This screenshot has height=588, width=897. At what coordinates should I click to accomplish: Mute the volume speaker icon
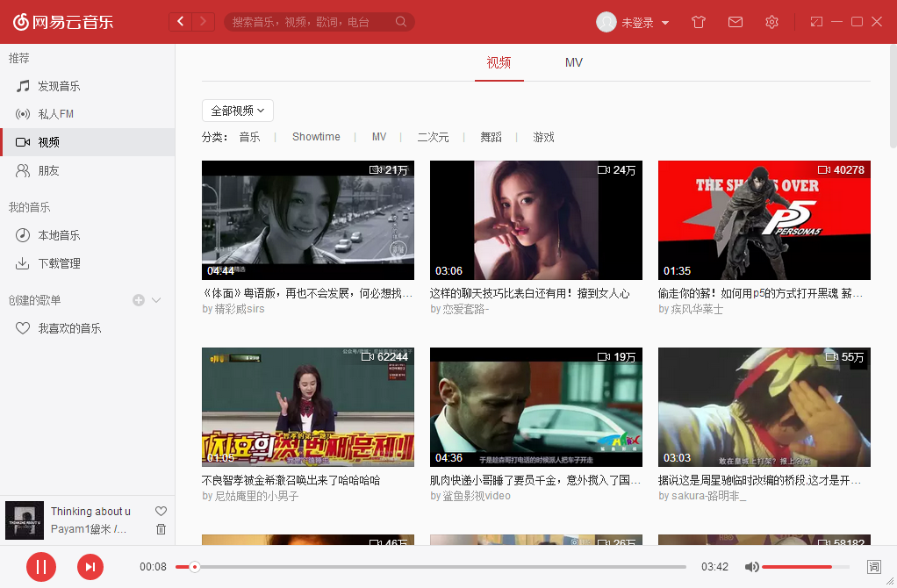[x=751, y=567]
